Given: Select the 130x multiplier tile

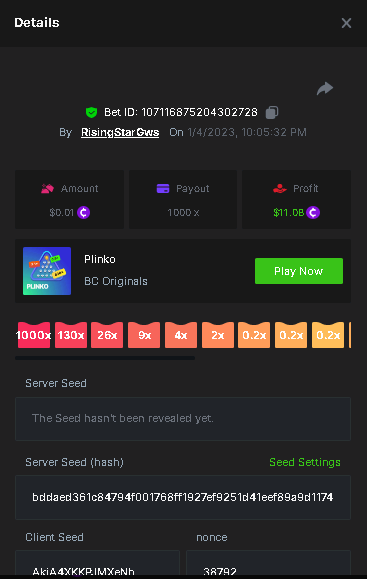Looking at the screenshot, I should click(71, 335).
